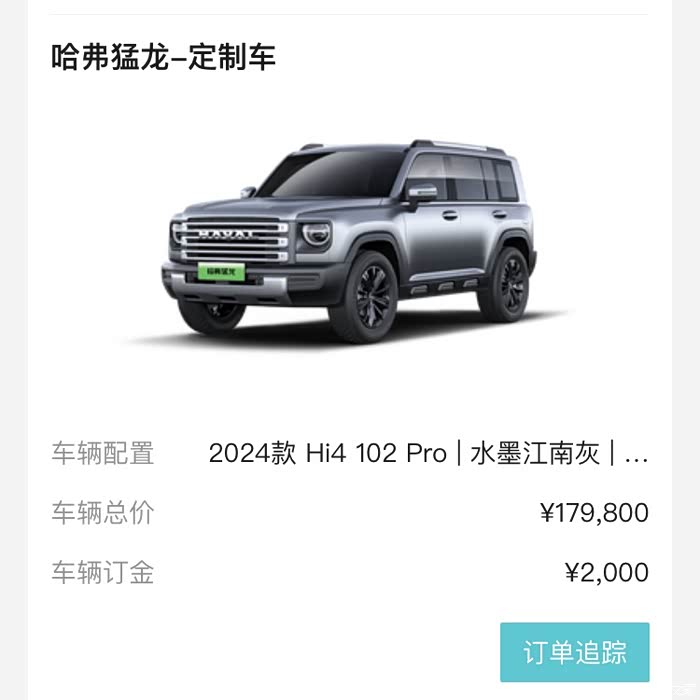Image resolution: width=700 pixels, height=700 pixels.
Task: Tap the side mirror on the car
Action: (421, 193)
